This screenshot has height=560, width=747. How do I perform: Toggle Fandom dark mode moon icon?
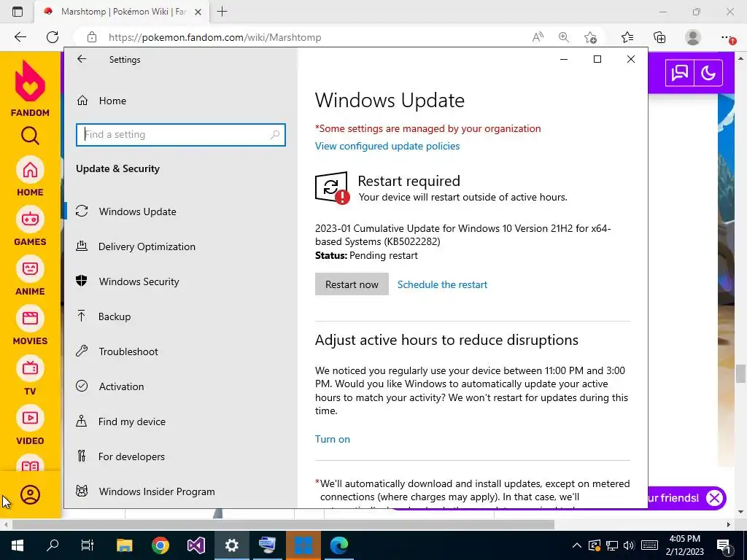(708, 73)
